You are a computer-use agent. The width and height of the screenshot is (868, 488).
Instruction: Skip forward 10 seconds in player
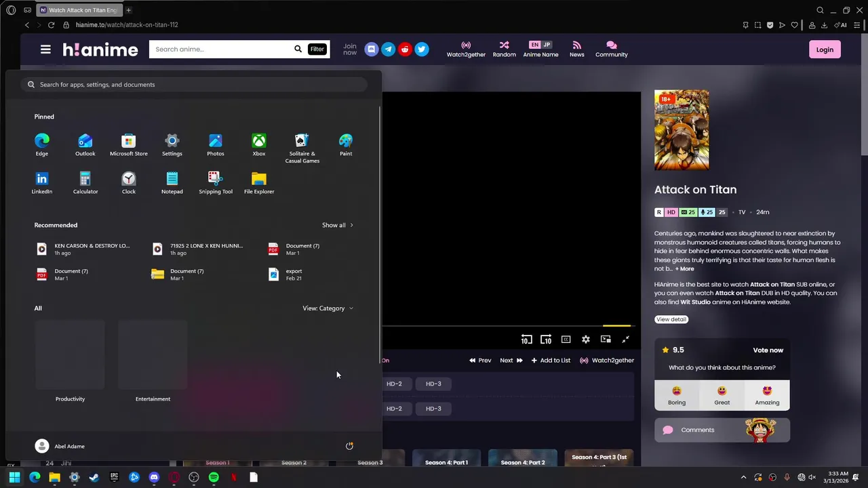[x=546, y=340]
